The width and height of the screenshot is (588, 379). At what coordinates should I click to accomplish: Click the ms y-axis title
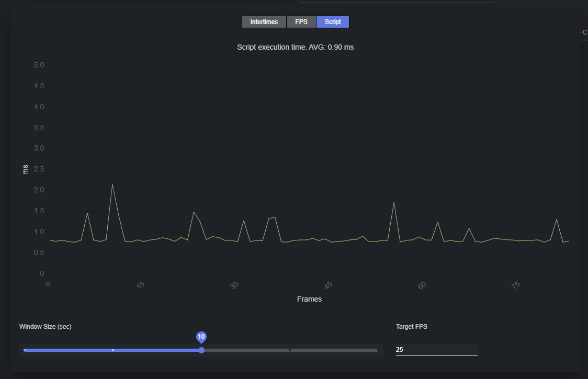(25, 169)
